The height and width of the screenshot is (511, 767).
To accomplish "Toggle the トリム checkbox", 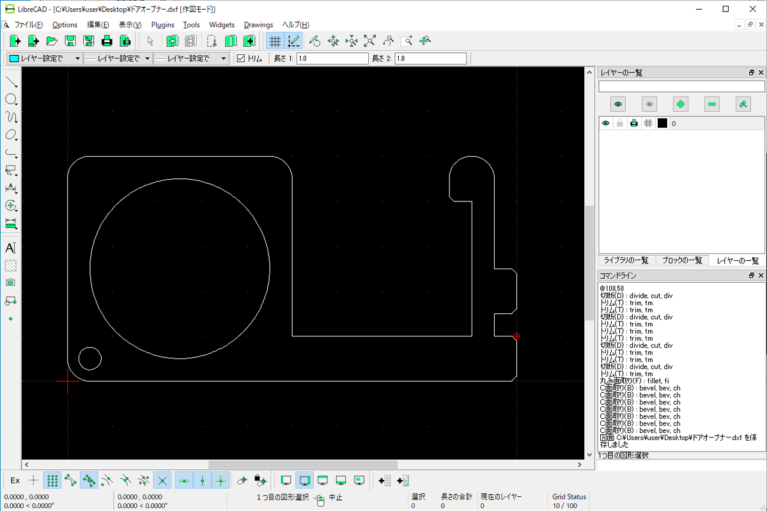I will (x=240, y=59).
